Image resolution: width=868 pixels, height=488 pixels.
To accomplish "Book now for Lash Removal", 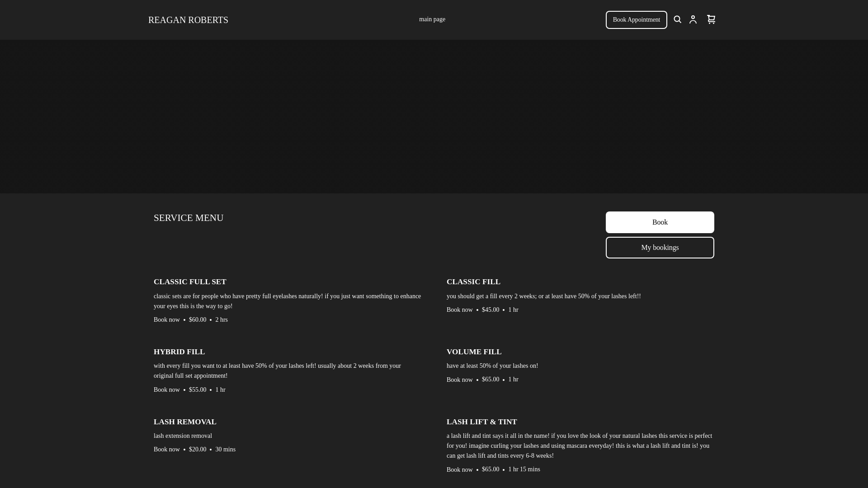I will pos(167,450).
